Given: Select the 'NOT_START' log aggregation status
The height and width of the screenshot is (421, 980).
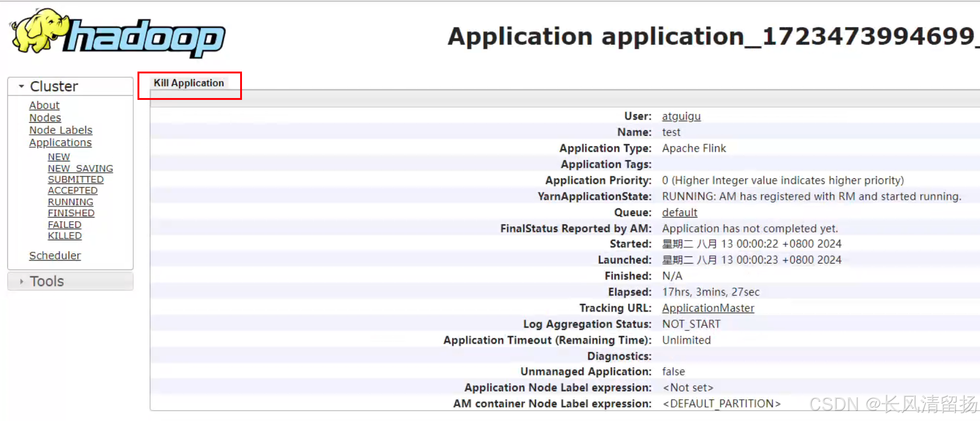Looking at the screenshot, I should click(x=691, y=324).
